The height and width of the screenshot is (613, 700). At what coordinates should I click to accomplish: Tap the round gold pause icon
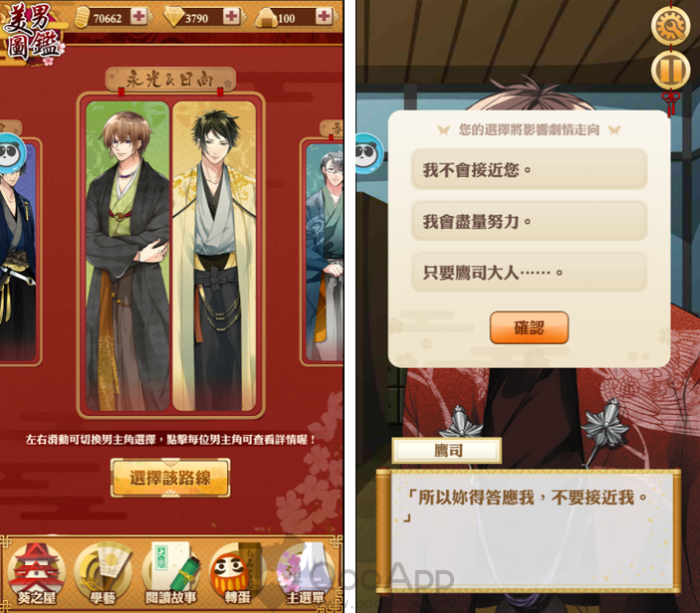click(x=670, y=70)
